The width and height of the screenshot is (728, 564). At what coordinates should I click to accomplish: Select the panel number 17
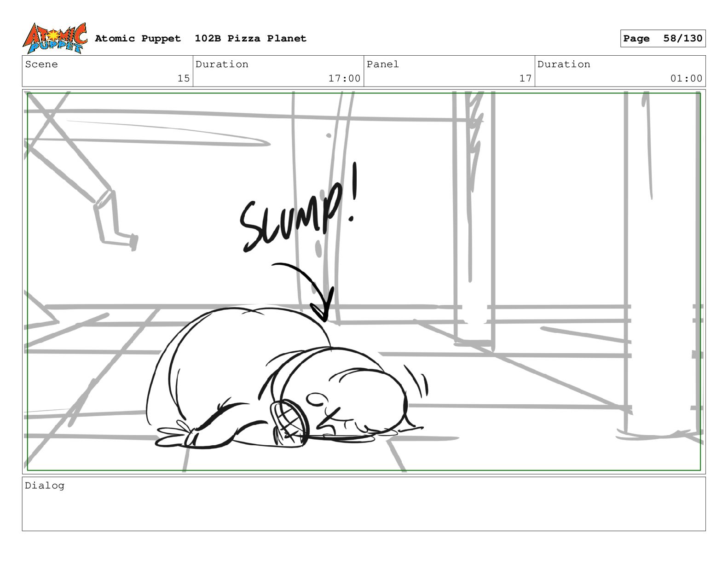[x=526, y=79]
